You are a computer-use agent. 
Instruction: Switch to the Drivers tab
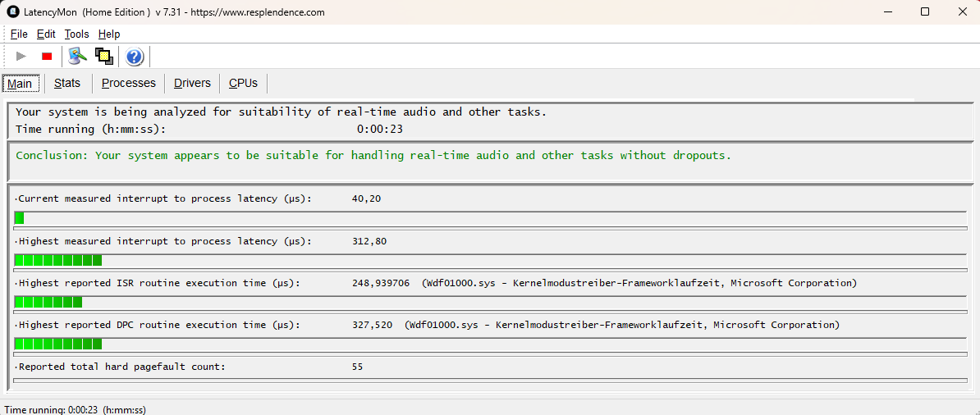pyautogui.click(x=193, y=83)
